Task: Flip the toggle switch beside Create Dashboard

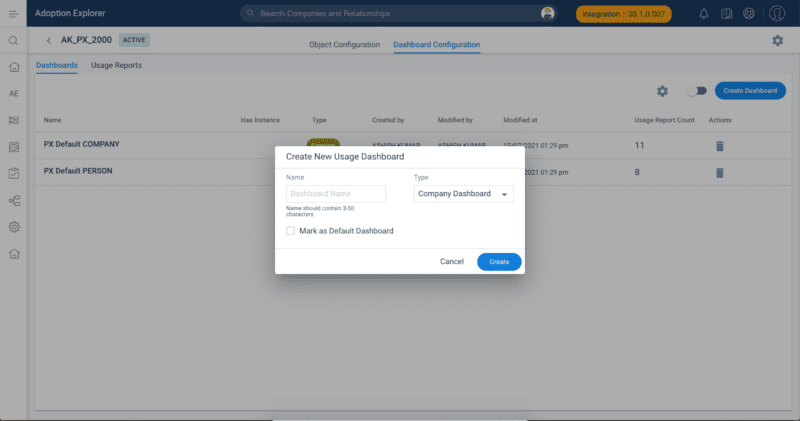Action: pyautogui.click(x=697, y=91)
